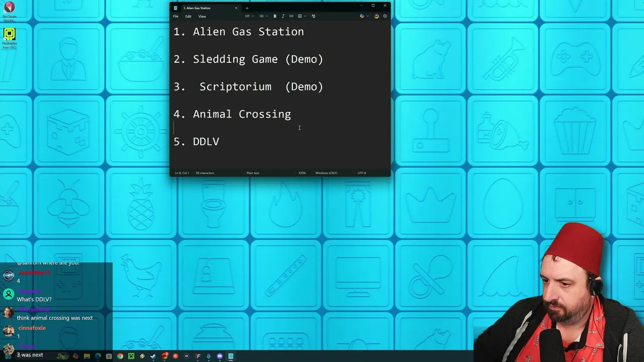Open the Edit menu
Viewport: 644px width, 362px height.
coord(188,16)
